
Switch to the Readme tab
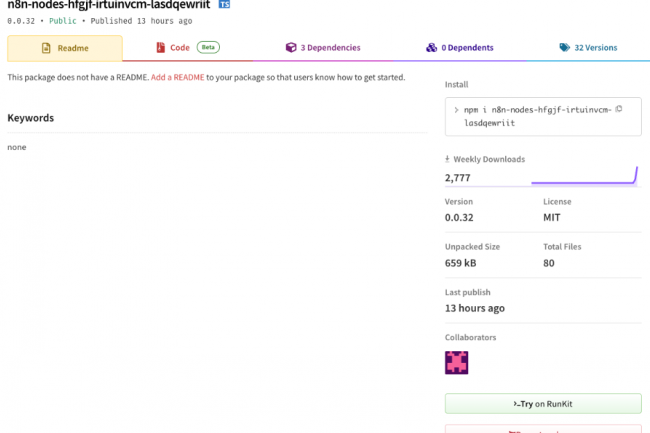coord(65,48)
